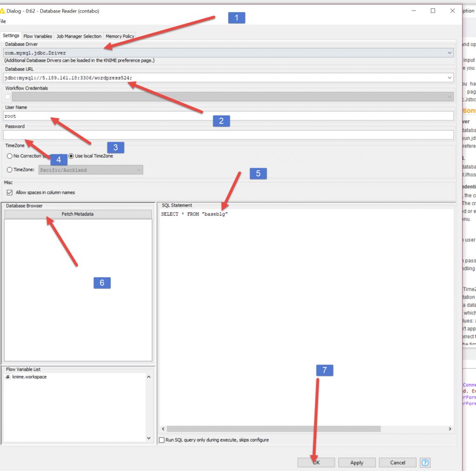
Task: Toggle Allow spaces in column names
Action: click(x=10, y=192)
